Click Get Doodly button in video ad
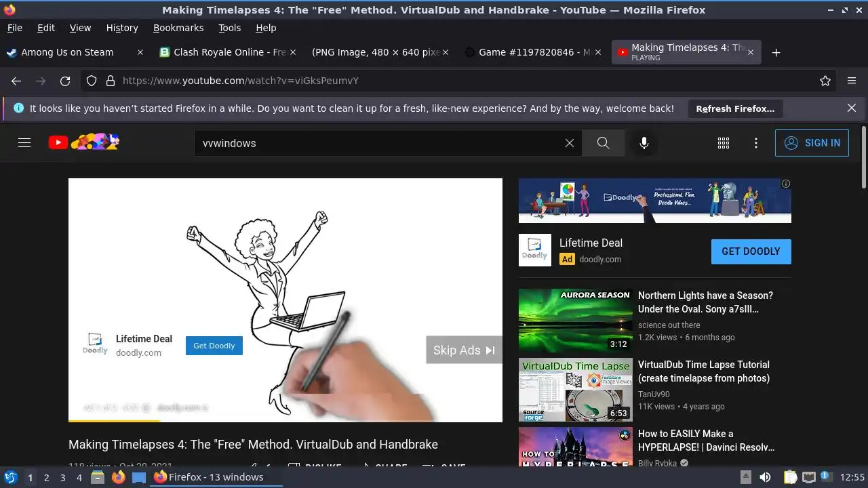This screenshot has height=488, width=868. coord(214,346)
